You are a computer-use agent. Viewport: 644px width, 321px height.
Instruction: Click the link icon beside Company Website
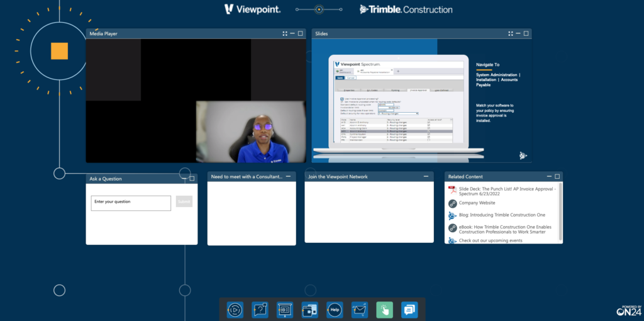pyautogui.click(x=453, y=203)
